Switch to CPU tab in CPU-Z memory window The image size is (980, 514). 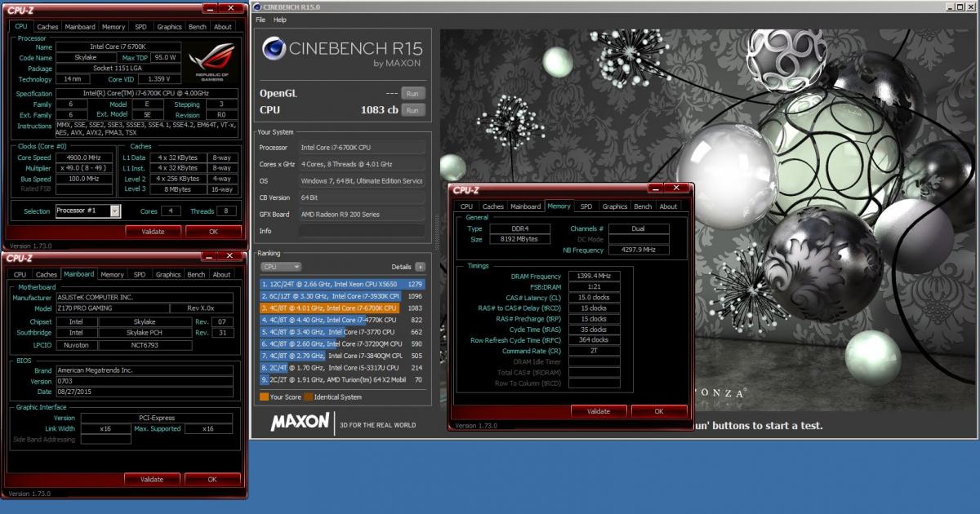(466, 206)
